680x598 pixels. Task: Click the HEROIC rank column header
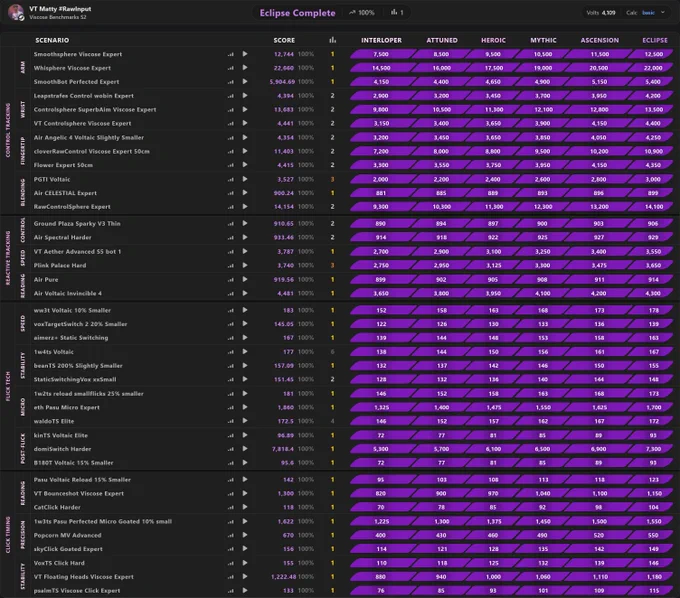point(493,40)
